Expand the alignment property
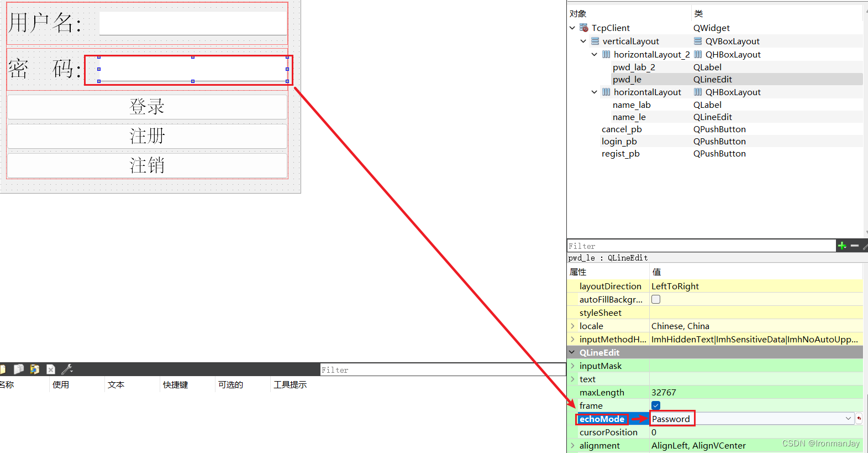This screenshot has height=453, width=868. [572, 445]
